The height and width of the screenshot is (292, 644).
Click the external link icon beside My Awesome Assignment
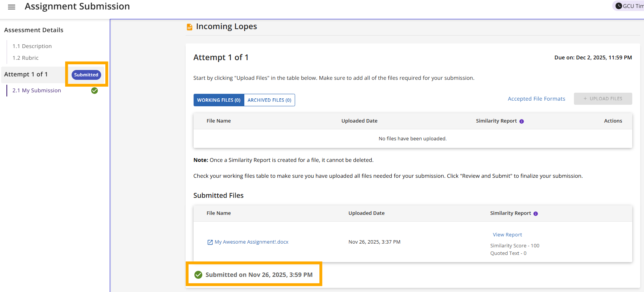pyautogui.click(x=210, y=242)
